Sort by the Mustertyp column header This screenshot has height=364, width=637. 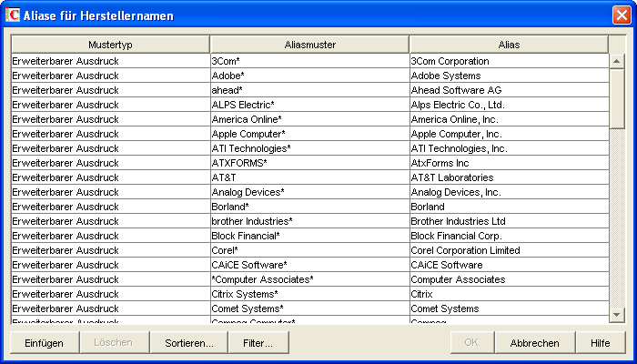110,45
